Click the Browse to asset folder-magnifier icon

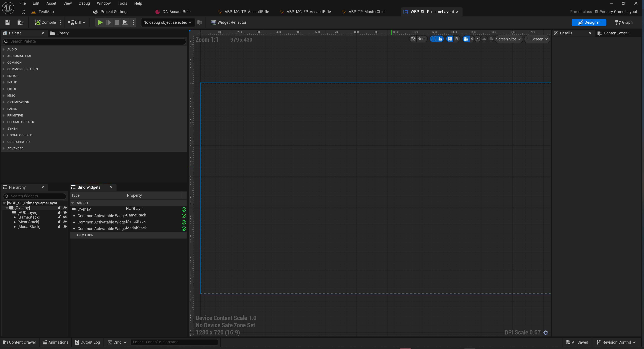(x=20, y=23)
